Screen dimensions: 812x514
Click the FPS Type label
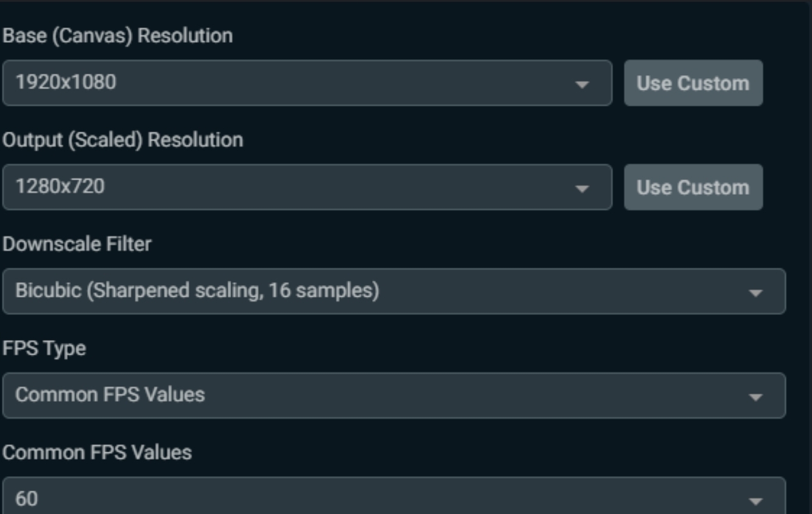44,349
